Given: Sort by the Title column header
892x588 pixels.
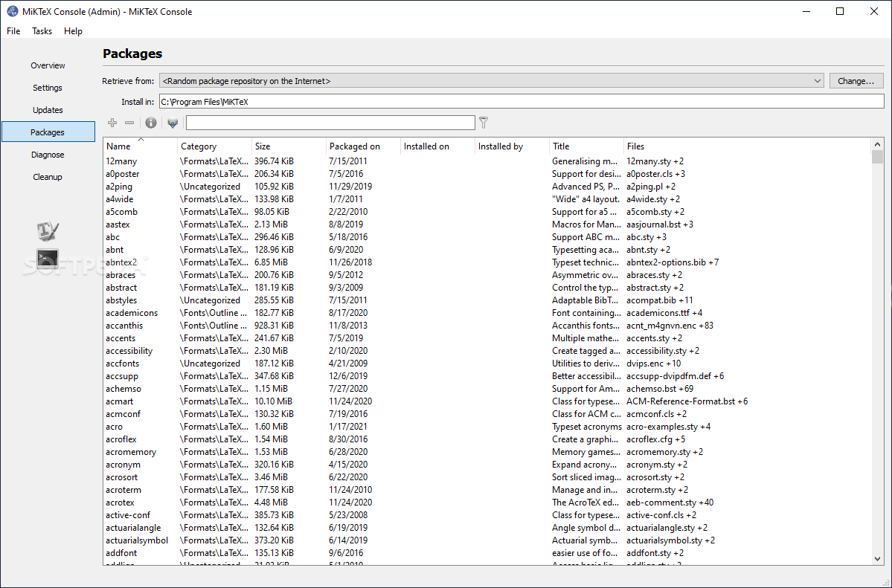Looking at the screenshot, I should (587, 146).
